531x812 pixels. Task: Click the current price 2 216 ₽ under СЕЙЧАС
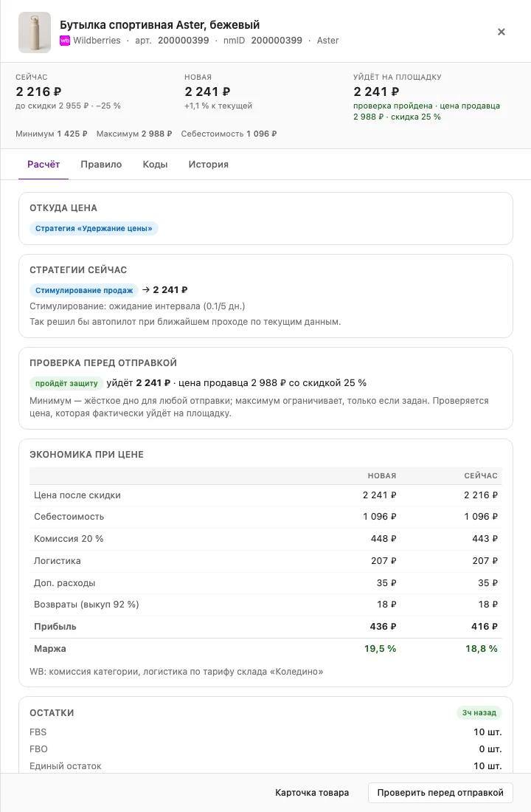click(x=38, y=92)
